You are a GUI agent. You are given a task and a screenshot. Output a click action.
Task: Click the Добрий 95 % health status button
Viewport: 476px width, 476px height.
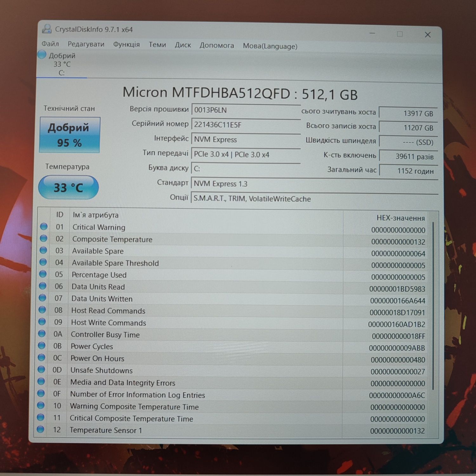(69, 135)
